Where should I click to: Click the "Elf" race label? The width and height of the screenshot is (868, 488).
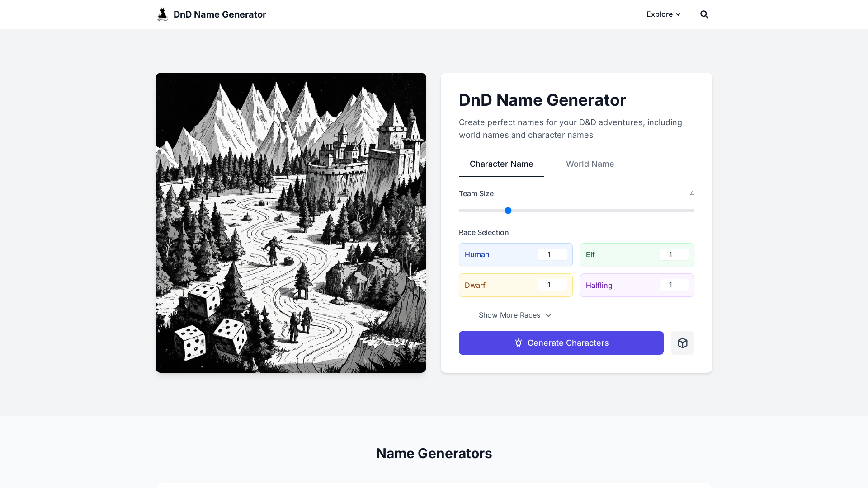(x=590, y=255)
